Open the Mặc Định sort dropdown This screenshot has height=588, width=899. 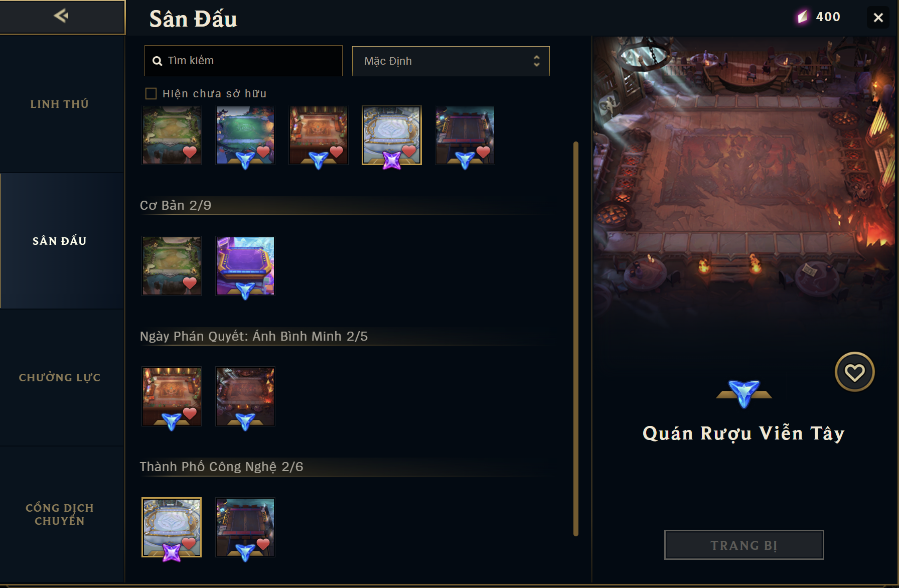click(x=451, y=61)
